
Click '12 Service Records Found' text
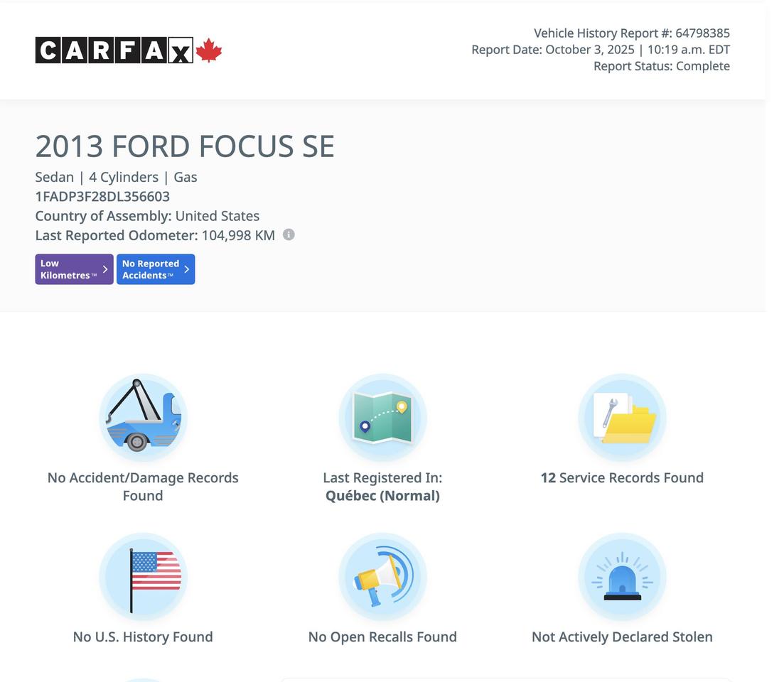pos(622,477)
